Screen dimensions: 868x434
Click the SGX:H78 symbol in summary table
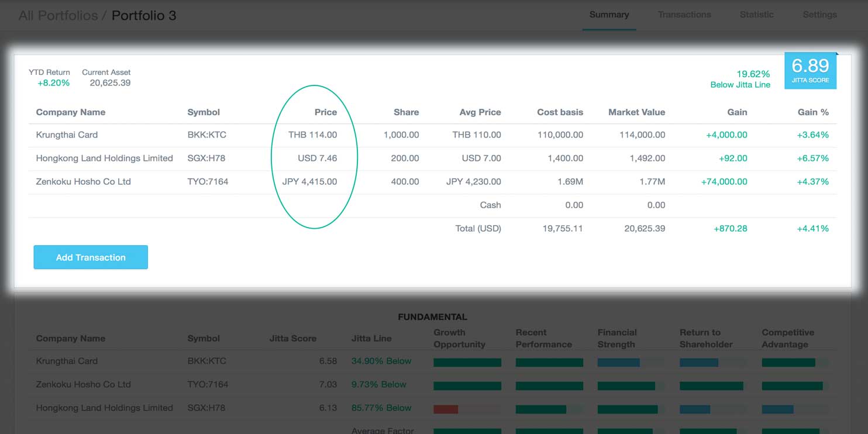(208, 159)
